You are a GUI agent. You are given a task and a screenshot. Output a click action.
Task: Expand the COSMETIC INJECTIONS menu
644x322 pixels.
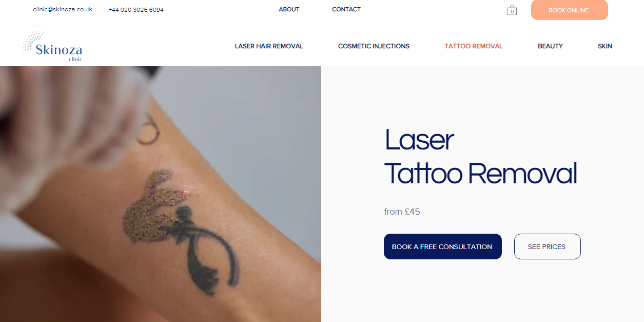click(374, 46)
